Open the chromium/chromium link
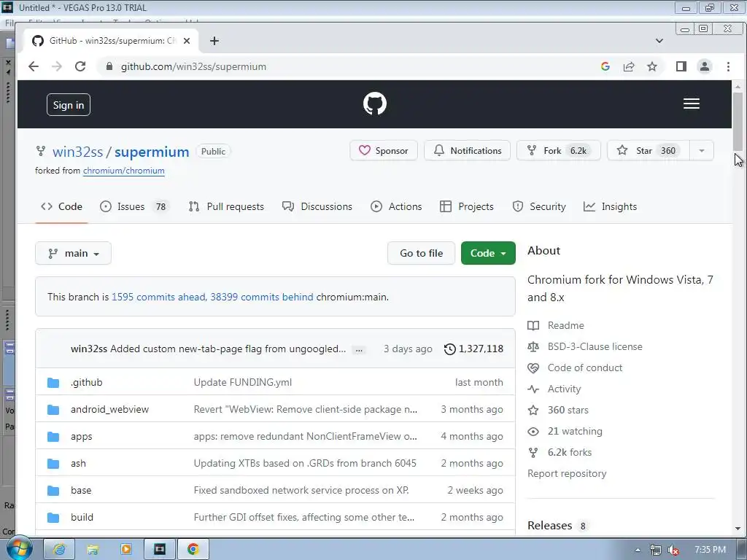 (124, 171)
